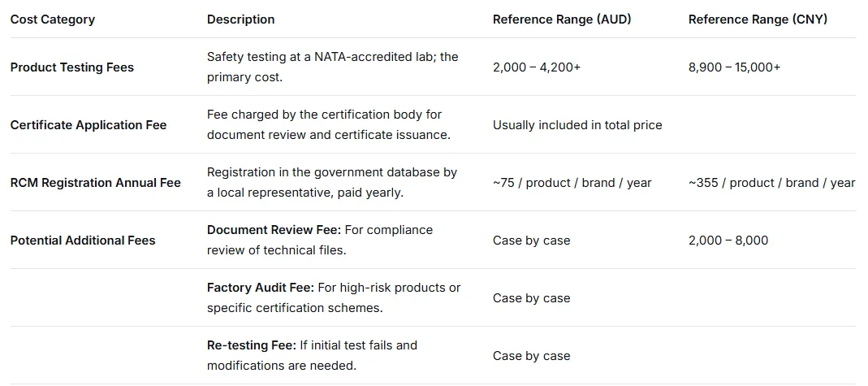Click the Cost Category column header
The height and width of the screenshot is (386, 868).
tap(52, 20)
